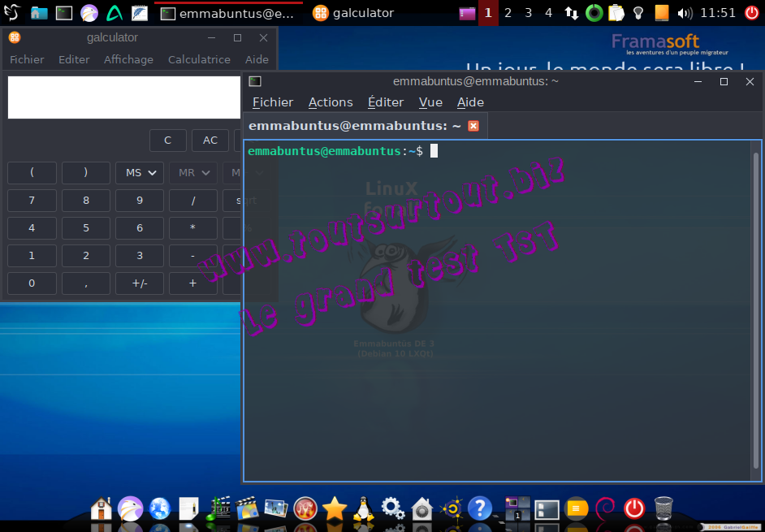
Task: Open Fichier menu in galculator
Action: 27,59
